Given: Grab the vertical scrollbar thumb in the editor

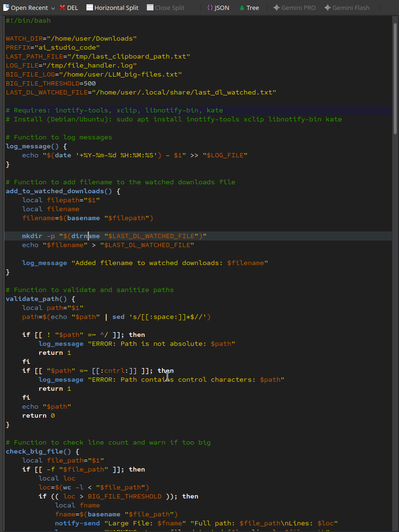Looking at the screenshot, I should pos(395,78).
